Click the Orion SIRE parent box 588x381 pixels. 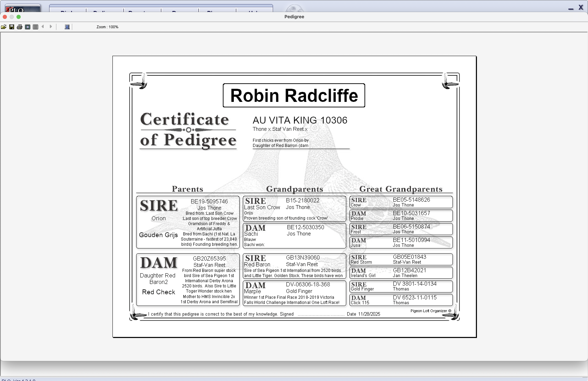click(188, 222)
